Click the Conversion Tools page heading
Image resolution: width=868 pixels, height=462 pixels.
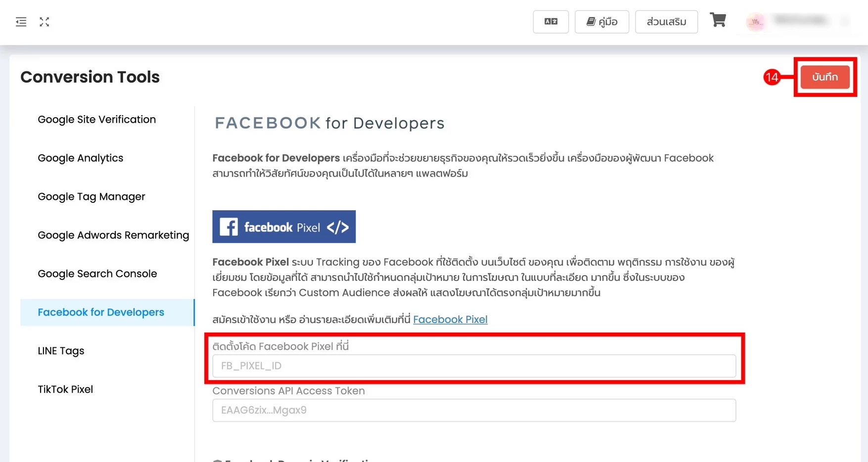click(90, 77)
